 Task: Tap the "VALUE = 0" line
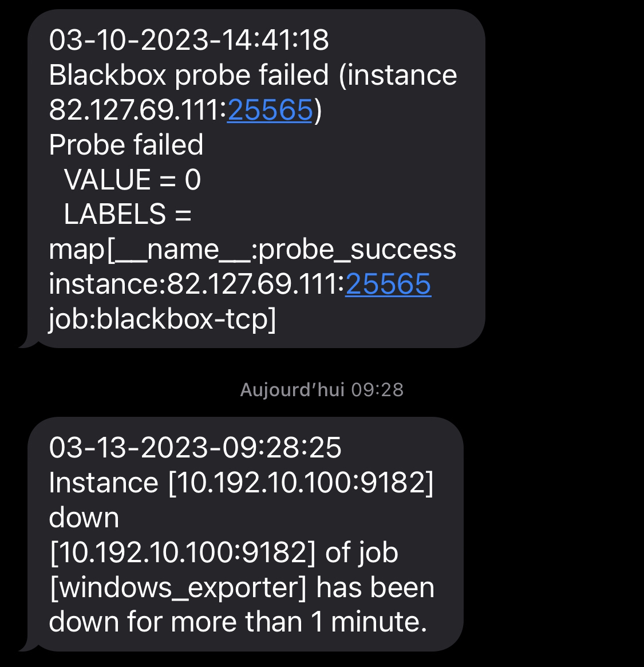point(132,180)
